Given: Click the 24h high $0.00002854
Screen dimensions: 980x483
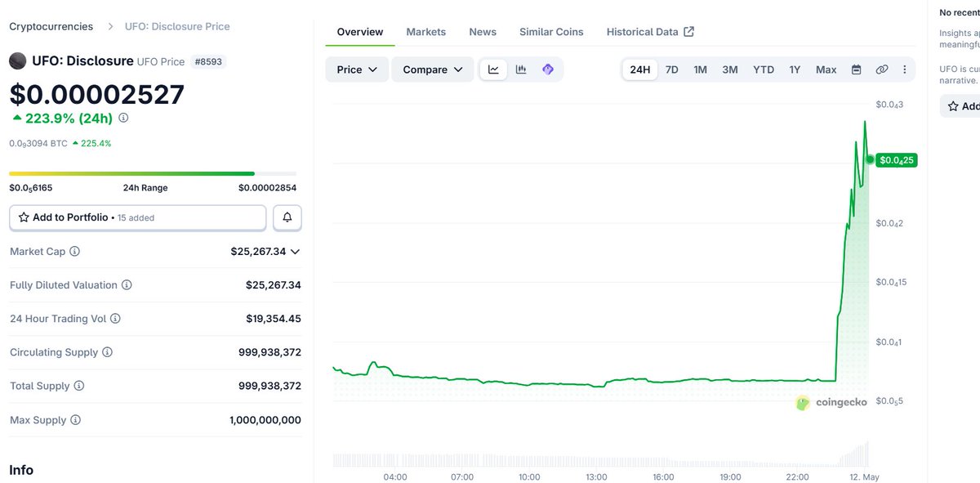Looking at the screenshot, I should (267, 187).
